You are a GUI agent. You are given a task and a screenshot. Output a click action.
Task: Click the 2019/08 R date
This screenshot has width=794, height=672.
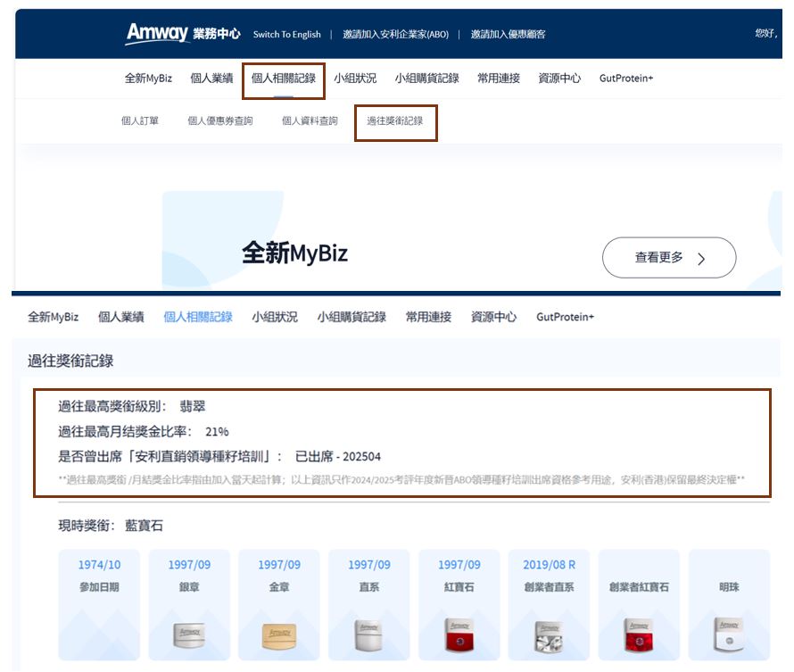(550, 565)
